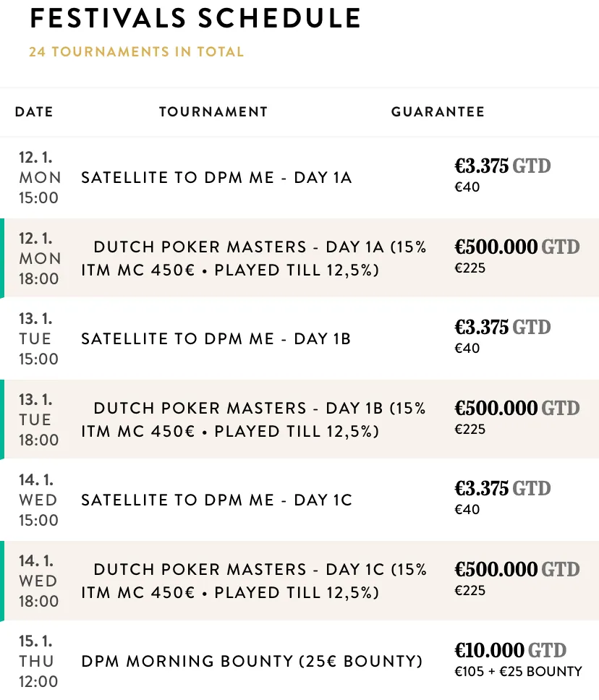Image resolution: width=599 pixels, height=700 pixels.
Task: Click €500.000 GTD guarantee for Day 1A
Action: point(517,247)
